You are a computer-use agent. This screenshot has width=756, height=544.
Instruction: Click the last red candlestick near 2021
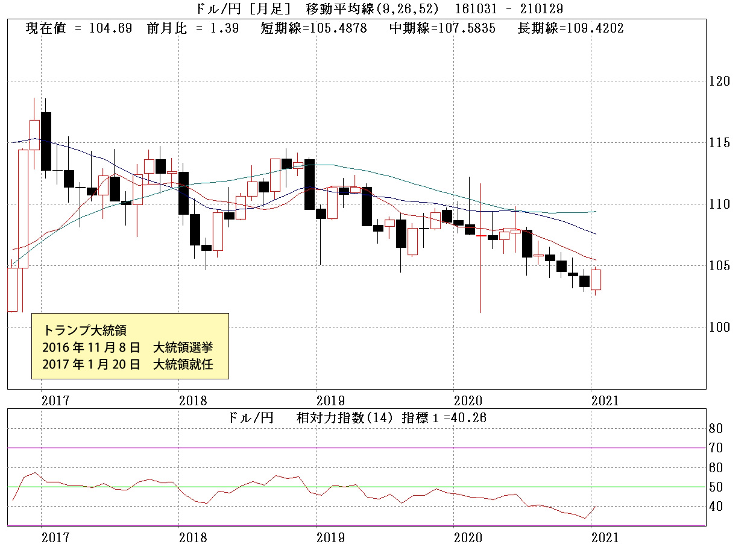coord(596,280)
